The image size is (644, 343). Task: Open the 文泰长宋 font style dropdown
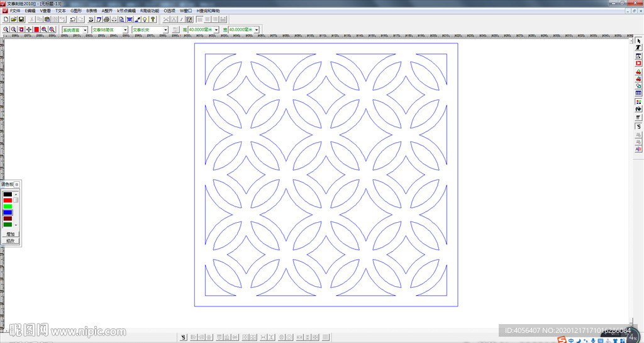(x=166, y=30)
